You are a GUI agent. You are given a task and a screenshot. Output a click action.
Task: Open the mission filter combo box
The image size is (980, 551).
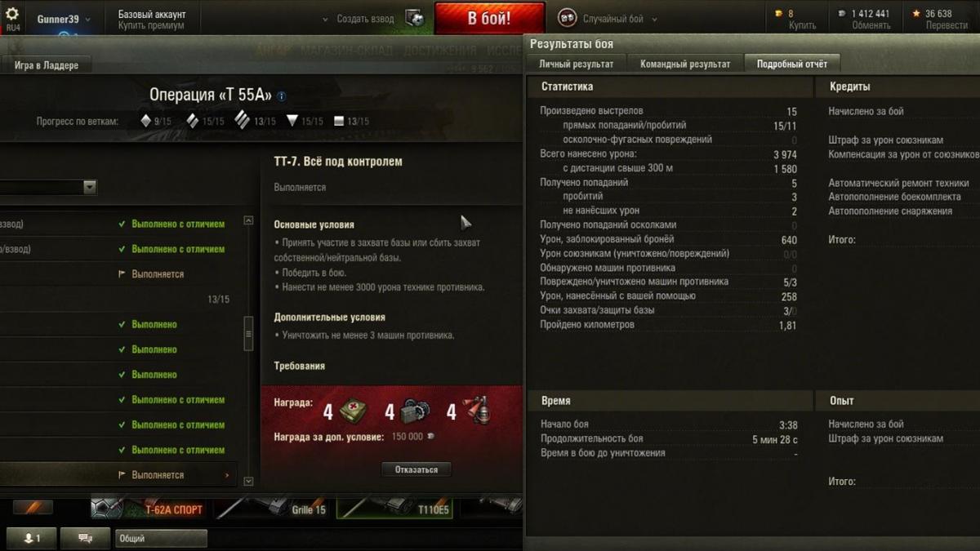(x=48, y=188)
